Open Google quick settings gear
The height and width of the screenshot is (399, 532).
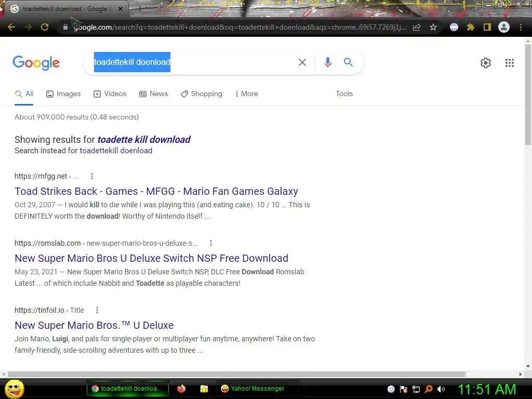point(486,63)
